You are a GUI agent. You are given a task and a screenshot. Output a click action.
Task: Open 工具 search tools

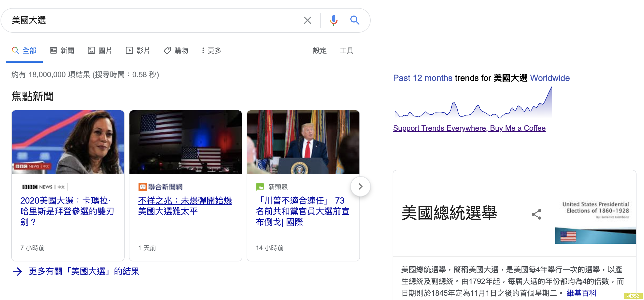pyautogui.click(x=347, y=51)
